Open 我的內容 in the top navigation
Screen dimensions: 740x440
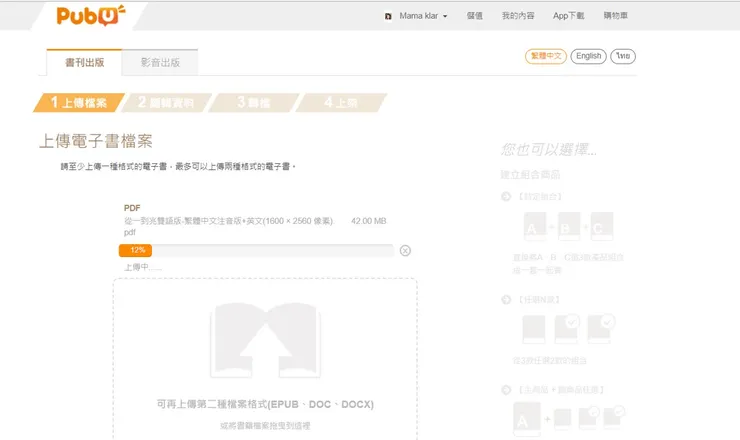coord(518,16)
